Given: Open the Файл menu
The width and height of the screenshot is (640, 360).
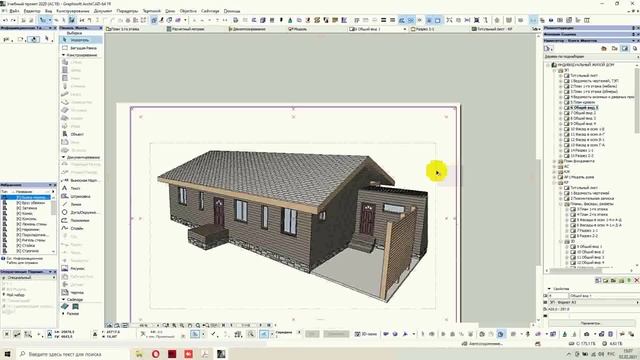Looking at the screenshot, I should [14, 11].
